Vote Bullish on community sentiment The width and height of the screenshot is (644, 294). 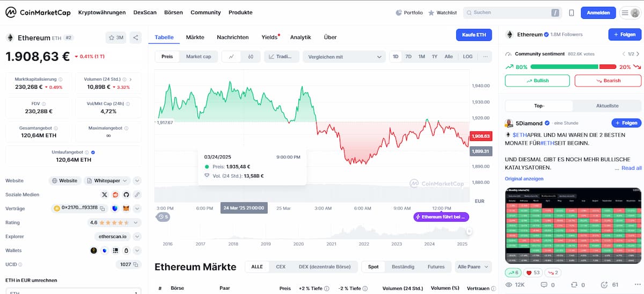tap(537, 81)
